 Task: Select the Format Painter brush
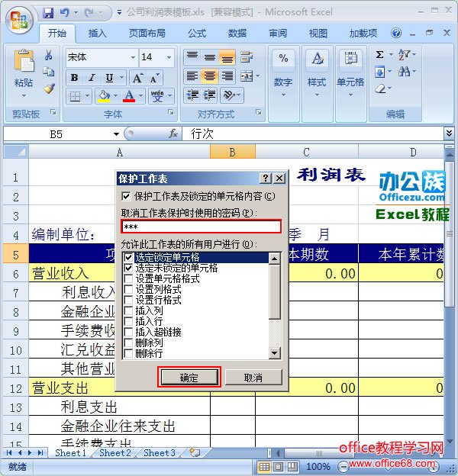[49, 88]
